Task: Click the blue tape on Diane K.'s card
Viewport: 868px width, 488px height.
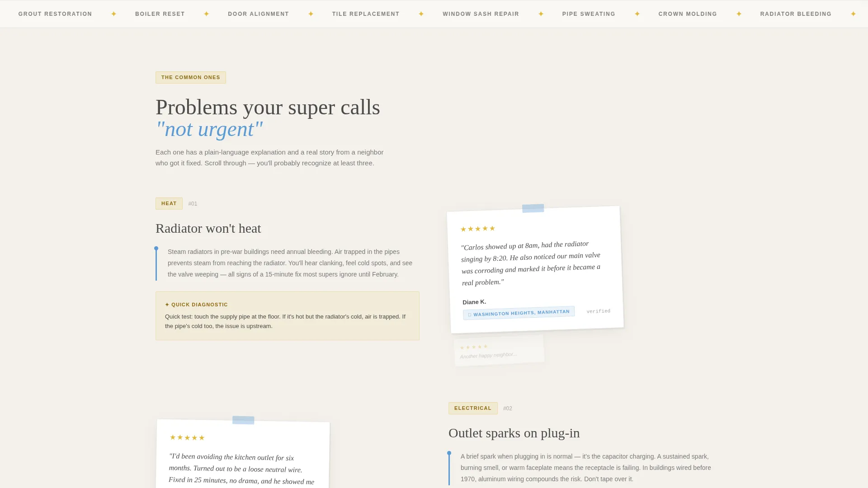Action: 533,208
